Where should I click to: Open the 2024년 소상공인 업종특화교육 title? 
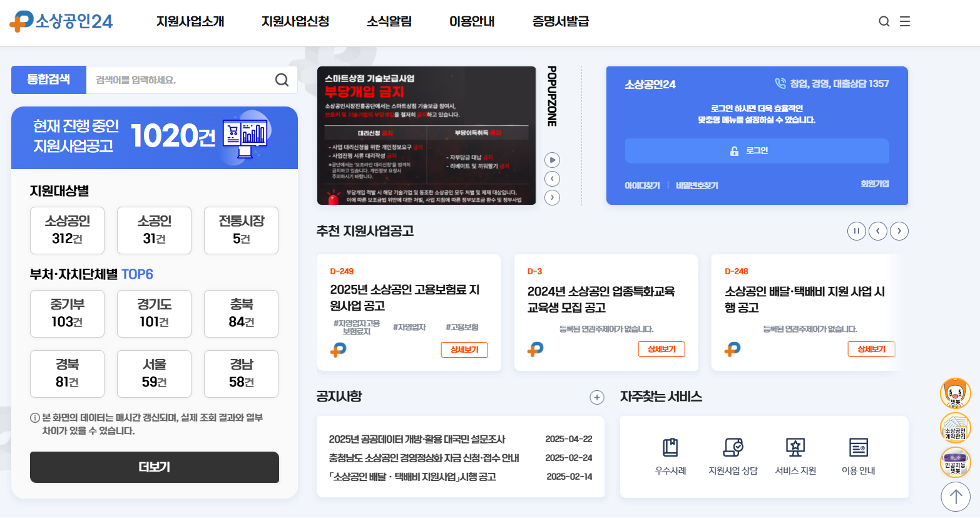click(601, 299)
